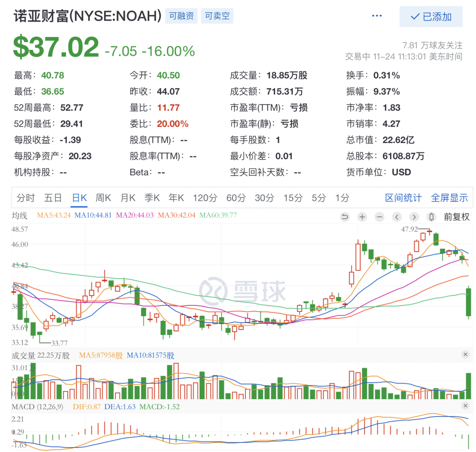Open the 前复权 price adjustment dropdown
Image resolution: width=476 pixels, height=452 pixels.
pos(456,217)
